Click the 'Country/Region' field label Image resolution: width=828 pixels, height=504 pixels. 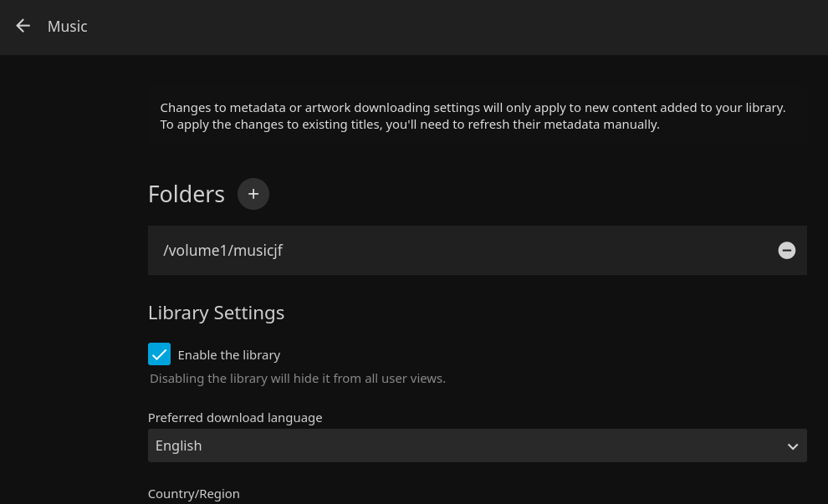pos(193,494)
